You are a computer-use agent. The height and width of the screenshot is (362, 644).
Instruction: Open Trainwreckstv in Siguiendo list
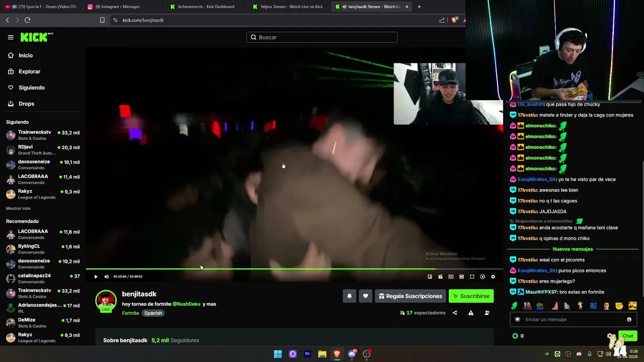(x=43, y=135)
